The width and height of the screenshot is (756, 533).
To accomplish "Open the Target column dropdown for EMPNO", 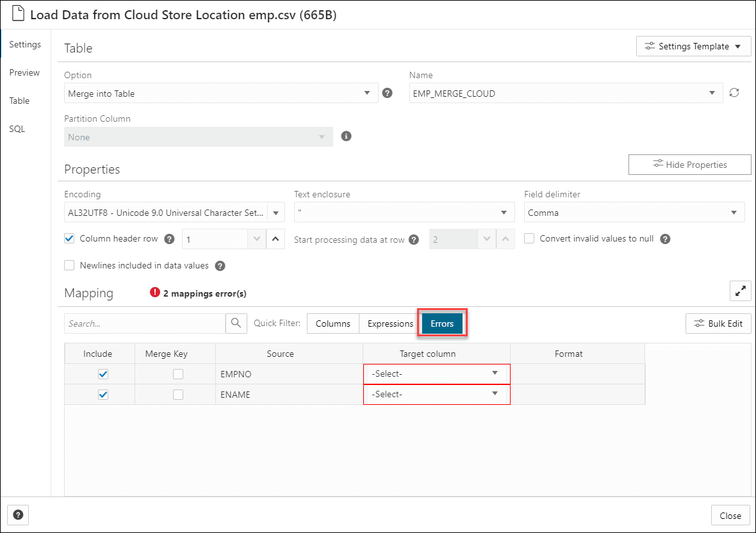I will 436,374.
